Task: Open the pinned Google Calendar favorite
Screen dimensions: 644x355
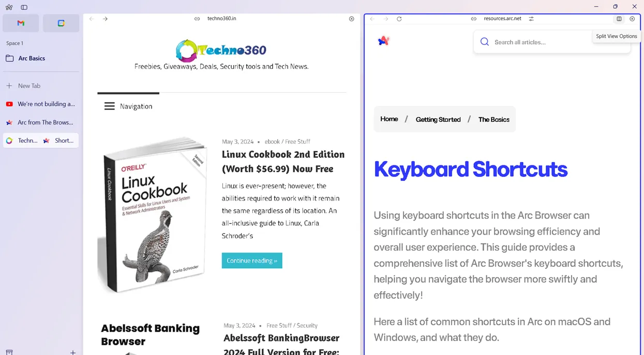Action: coord(61,23)
